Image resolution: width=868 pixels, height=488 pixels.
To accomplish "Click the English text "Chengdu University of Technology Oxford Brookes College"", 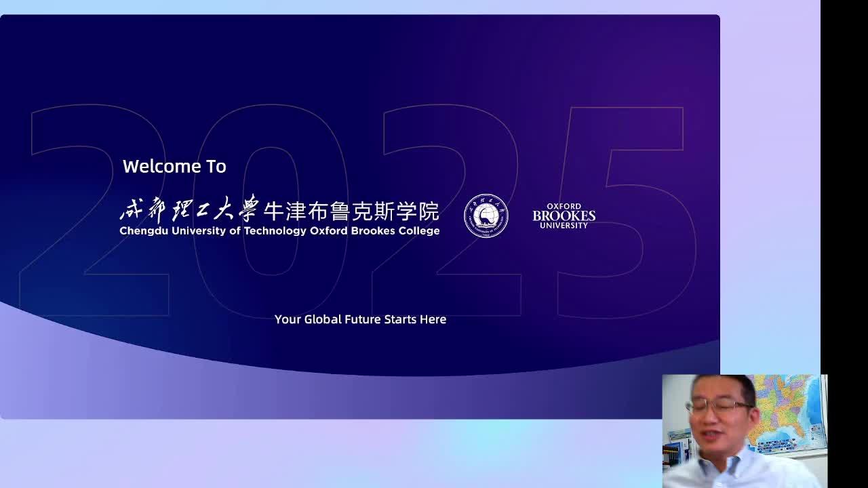I will [x=279, y=231].
